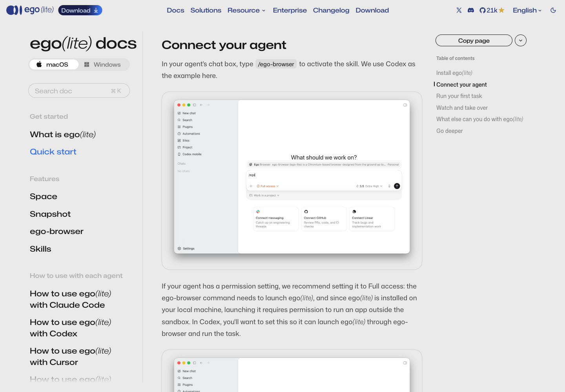565x392 pixels.
Task: Open What is ego(lite) page
Action: click(x=63, y=134)
